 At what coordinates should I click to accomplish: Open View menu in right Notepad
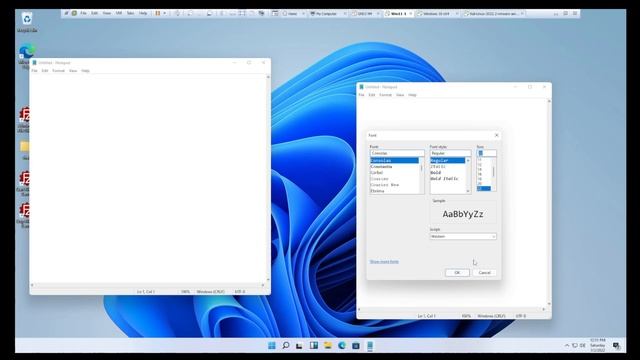[400, 95]
